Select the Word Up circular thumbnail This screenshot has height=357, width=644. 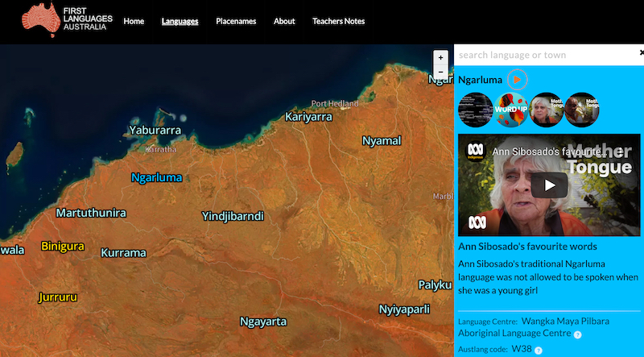pyautogui.click(x=511, y=110)
